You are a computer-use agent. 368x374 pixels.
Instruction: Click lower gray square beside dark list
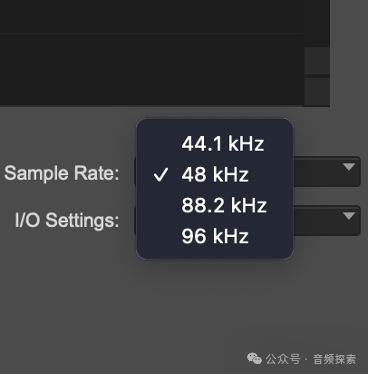tap(317, 92)
